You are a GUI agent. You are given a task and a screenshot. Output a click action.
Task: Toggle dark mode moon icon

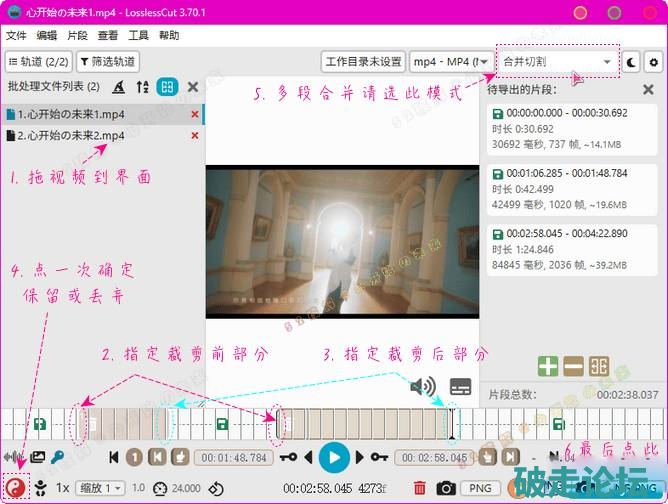(631, 62)
